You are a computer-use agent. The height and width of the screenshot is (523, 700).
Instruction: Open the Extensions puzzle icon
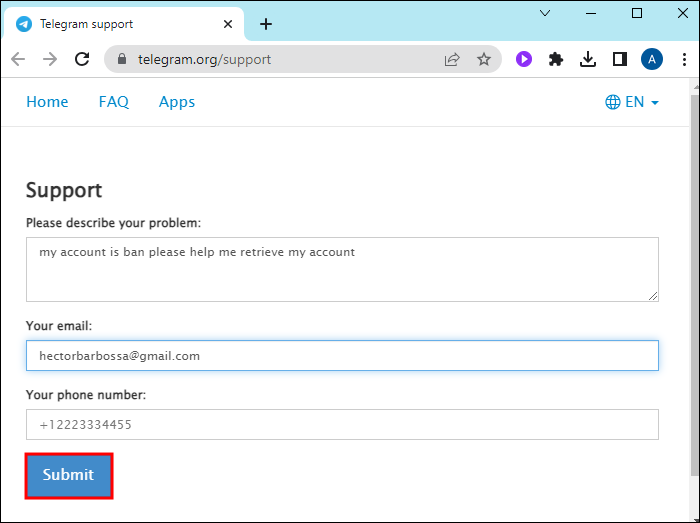(x=556, y=59)
